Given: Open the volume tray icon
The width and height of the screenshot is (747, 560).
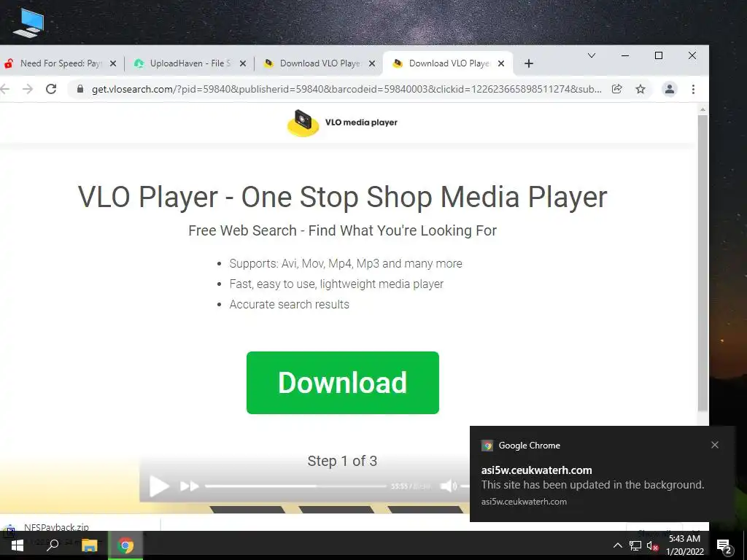Looking at the screenshot, I should pyautogui.click(x=652, y=545).
